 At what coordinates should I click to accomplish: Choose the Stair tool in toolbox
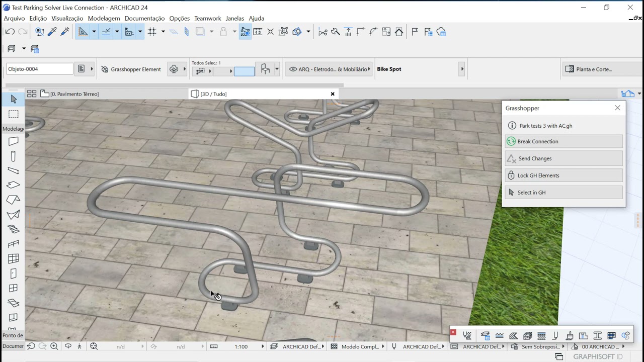14,229
